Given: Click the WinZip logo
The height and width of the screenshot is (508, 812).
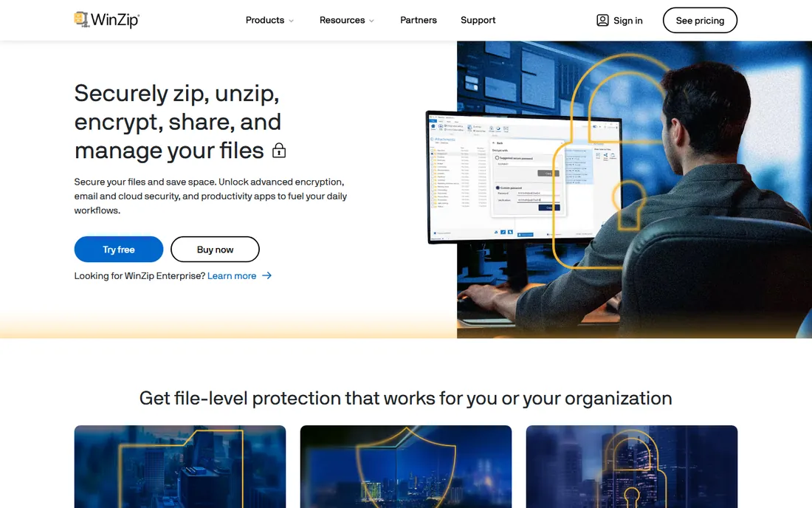Looking at the screenshot, I should tap(107, 20).
